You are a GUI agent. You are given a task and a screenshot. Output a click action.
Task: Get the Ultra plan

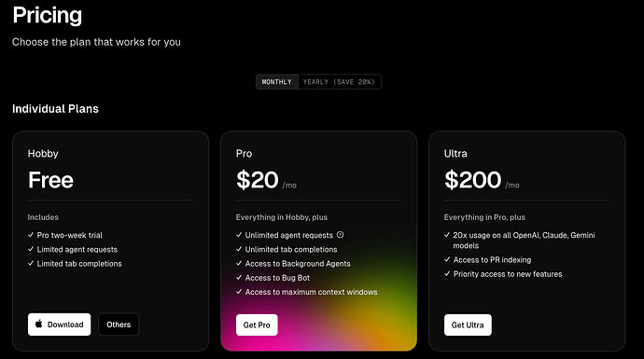[x=468, y=324]
